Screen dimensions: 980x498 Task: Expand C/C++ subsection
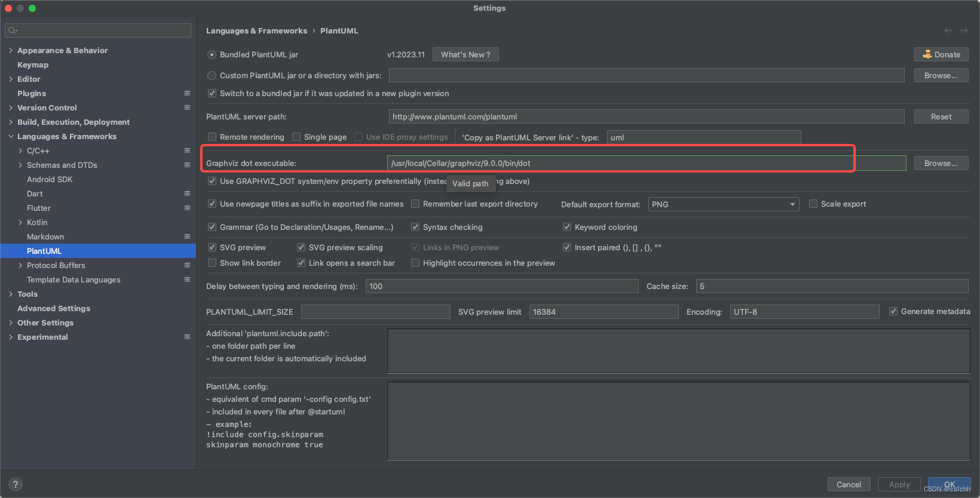[20, 150]
